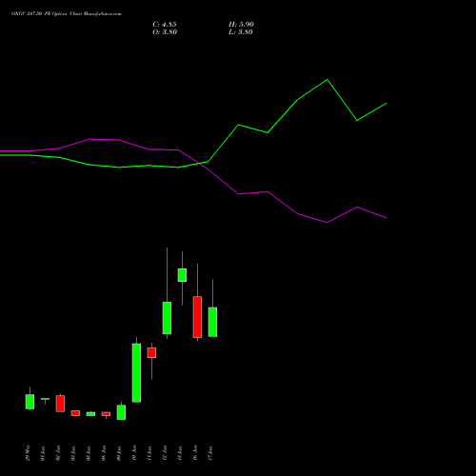Click the 16 Jun date label
The height and width of the screenshot is (476, 476).
point(195,453)
